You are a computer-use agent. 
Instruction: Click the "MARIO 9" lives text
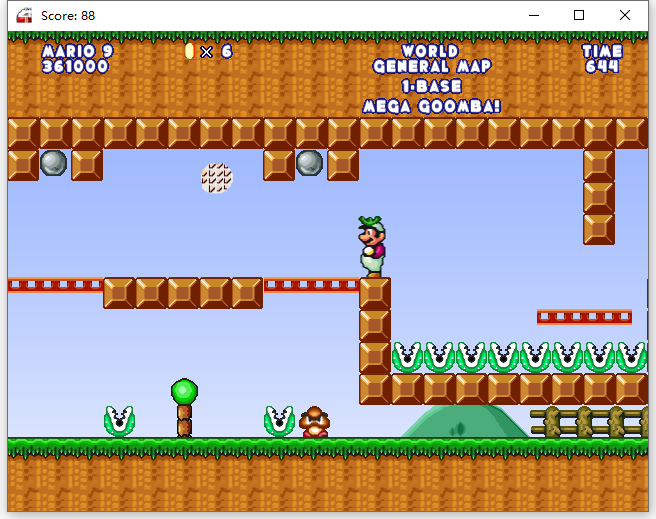(x=77, y=51)
